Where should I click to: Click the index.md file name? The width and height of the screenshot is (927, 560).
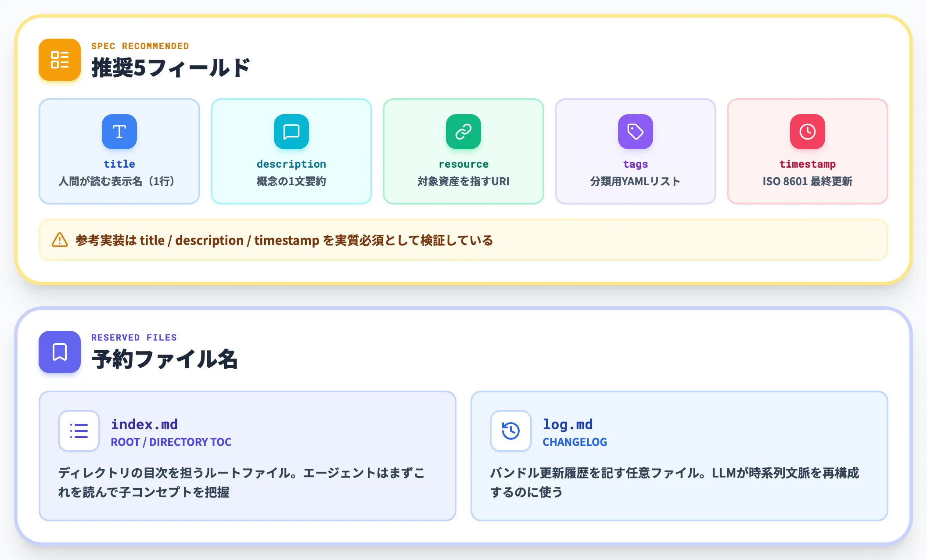144,424
